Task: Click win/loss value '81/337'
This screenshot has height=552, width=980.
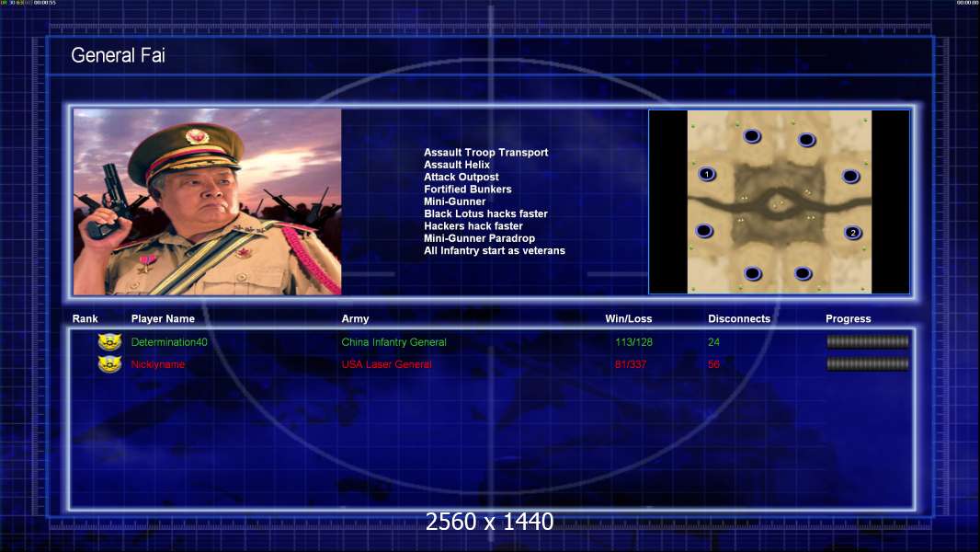Action: tap(631, 364)
